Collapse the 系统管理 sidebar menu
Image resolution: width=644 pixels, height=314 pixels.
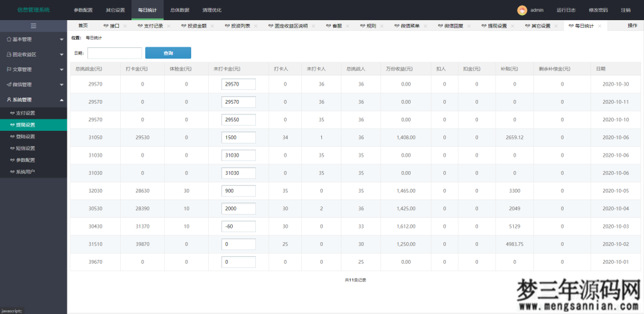[33, 99]
